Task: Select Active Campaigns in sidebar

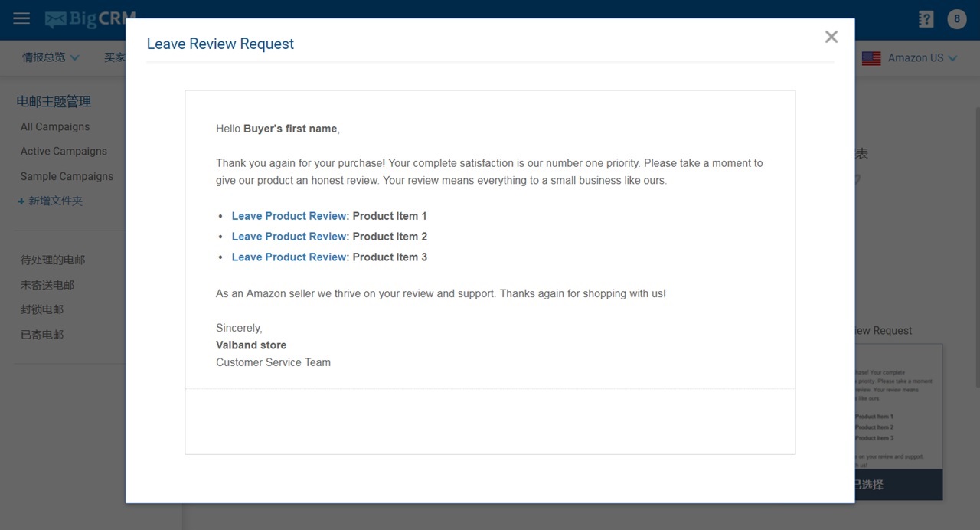Action: 64,151
